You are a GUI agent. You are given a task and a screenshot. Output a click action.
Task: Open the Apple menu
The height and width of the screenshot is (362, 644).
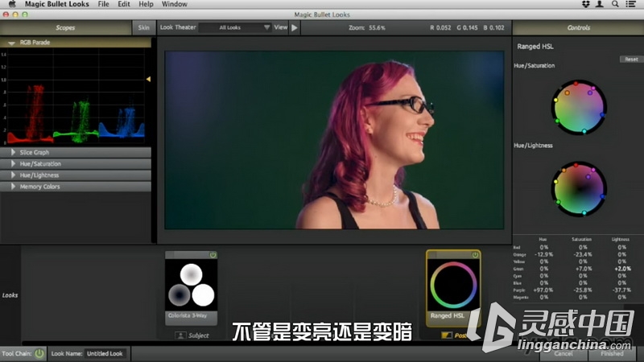(x=12, y=4)
